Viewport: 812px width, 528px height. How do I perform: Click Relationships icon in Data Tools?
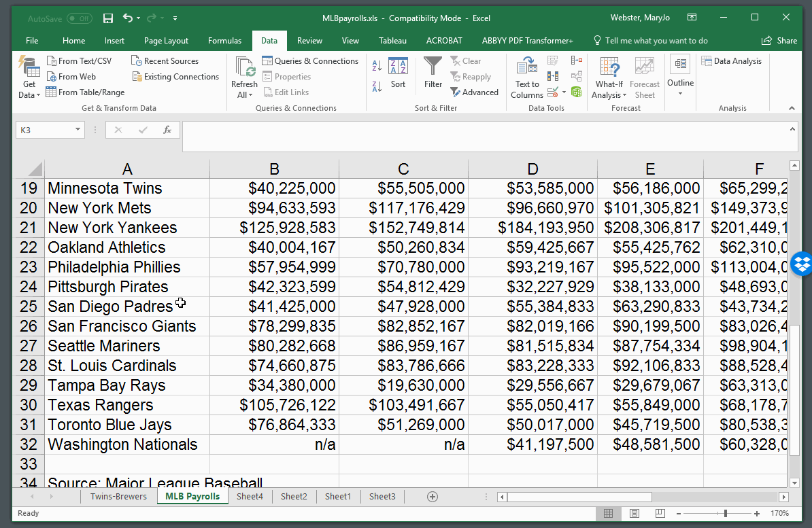[577, 77]
